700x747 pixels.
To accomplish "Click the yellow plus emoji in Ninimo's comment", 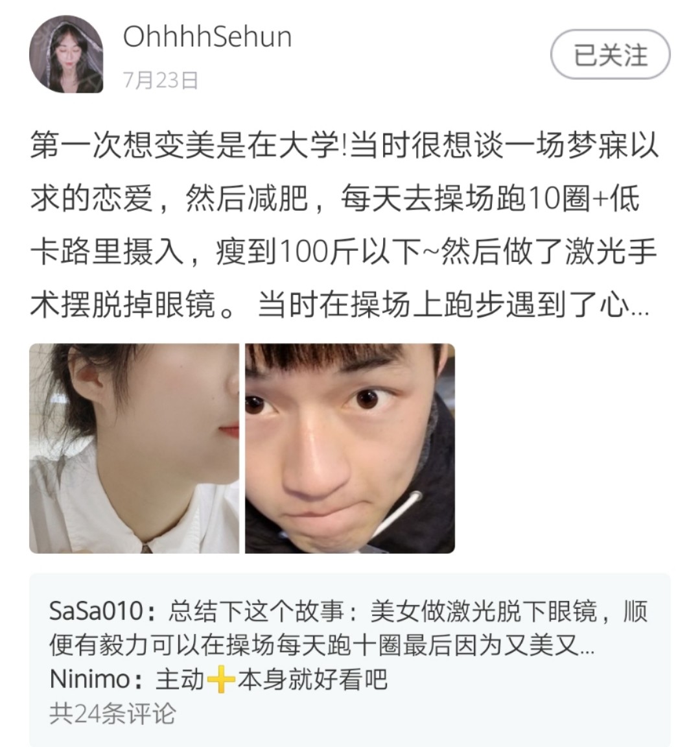I will (x=221, y=680).
